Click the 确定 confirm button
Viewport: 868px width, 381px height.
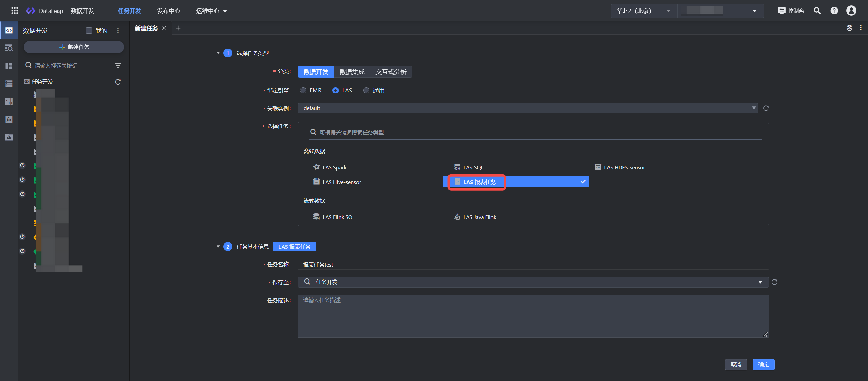click(764, 365)
